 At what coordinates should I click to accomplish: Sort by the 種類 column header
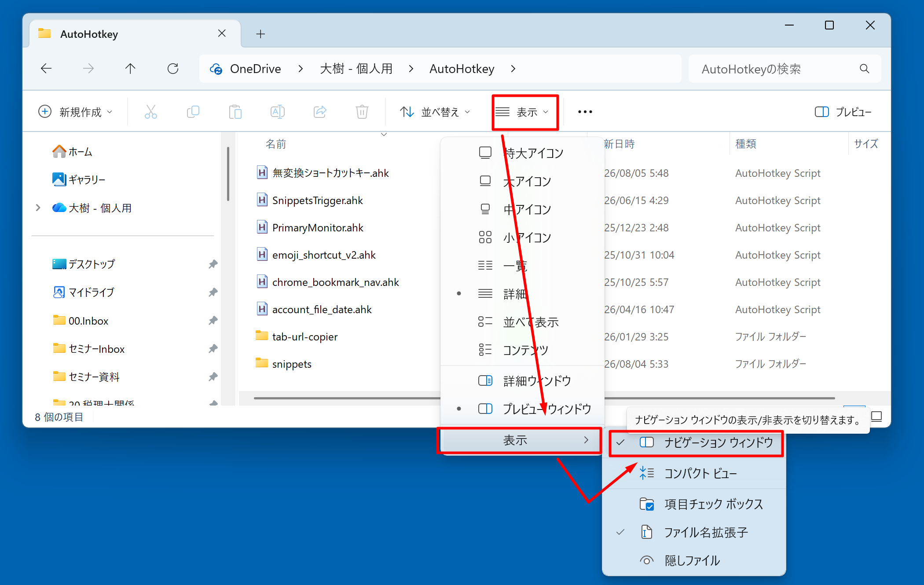click(746, 144)
